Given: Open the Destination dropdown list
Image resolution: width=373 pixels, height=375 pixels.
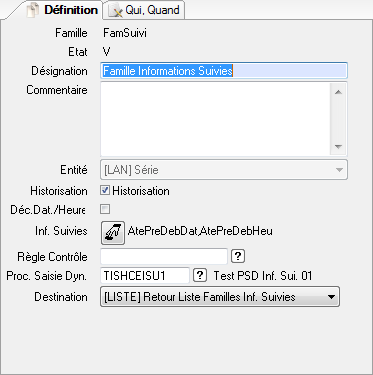Looking at the screenshot, I should (x=220, y=296).
